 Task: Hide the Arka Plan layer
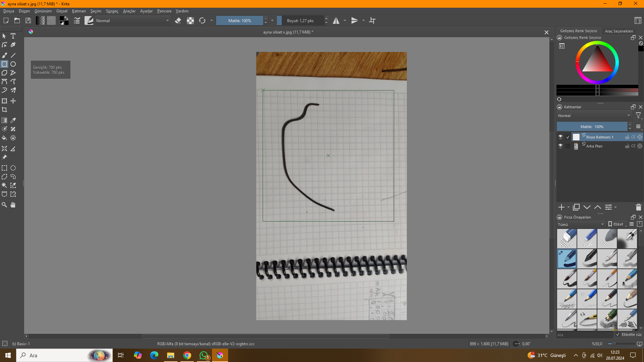560,146
